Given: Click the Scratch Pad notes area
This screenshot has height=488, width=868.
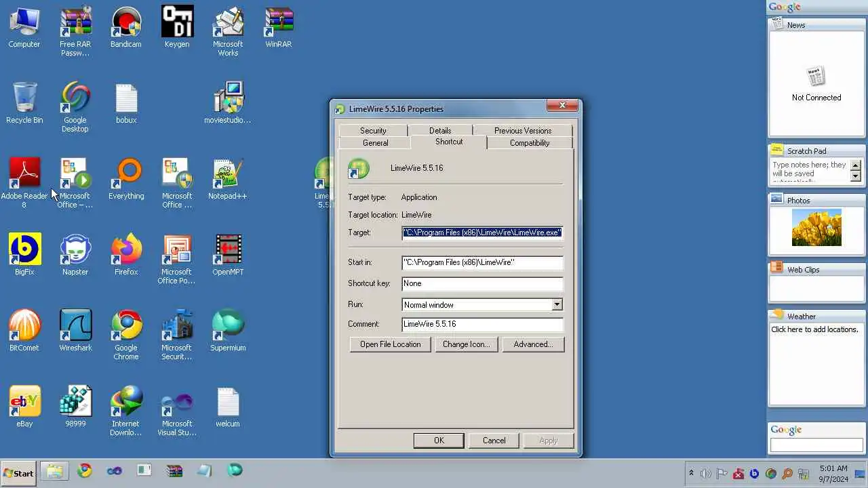Looking at the screenshot, I should point(810,171).
